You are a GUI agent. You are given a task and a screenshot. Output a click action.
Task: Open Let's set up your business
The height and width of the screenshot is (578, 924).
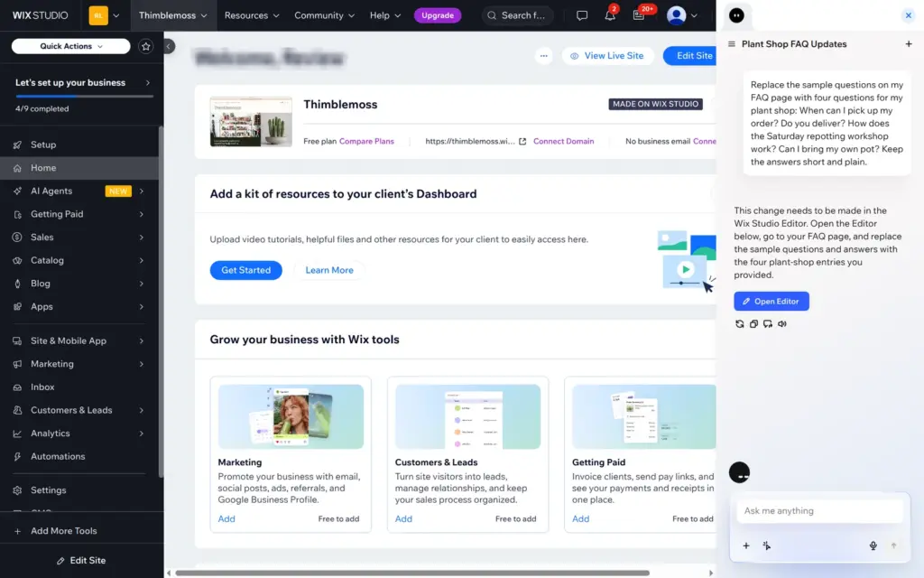coord(82,82)
